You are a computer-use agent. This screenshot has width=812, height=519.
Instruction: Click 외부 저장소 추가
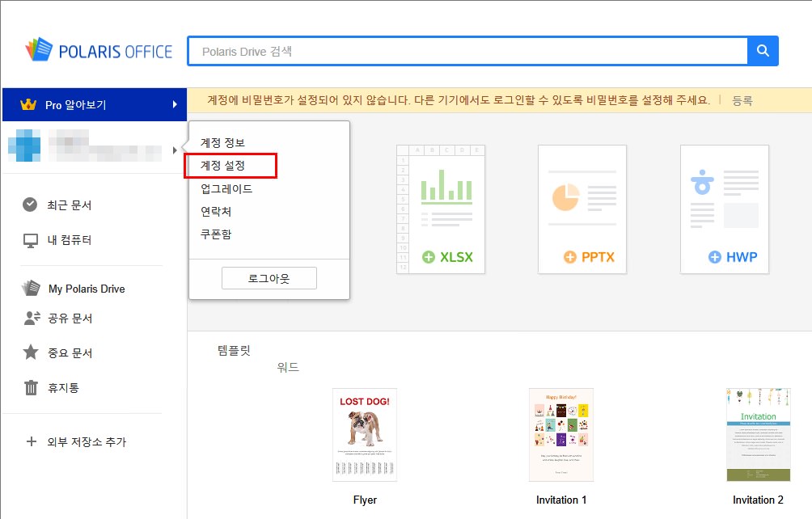[87, 442]
